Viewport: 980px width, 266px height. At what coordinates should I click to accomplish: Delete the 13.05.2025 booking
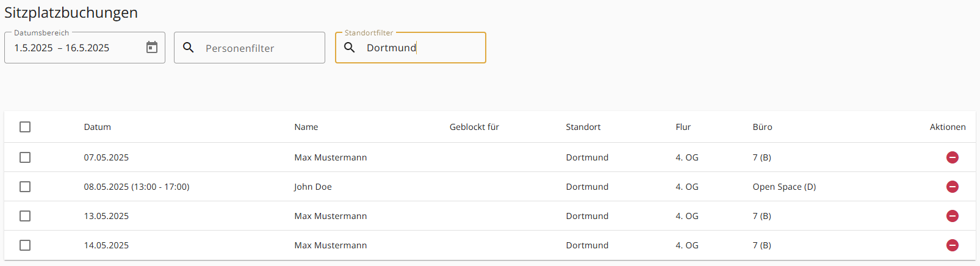(x=952, y=216)
